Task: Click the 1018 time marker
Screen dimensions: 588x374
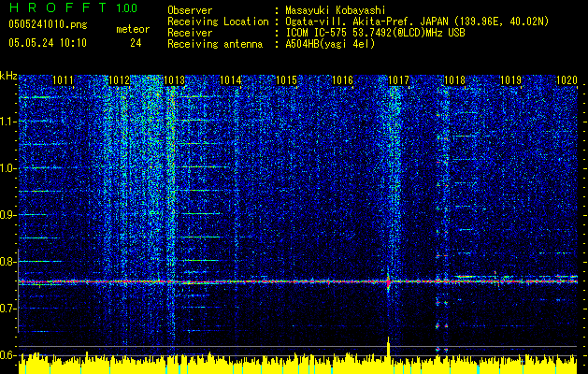Action: [x=454, y=80]
